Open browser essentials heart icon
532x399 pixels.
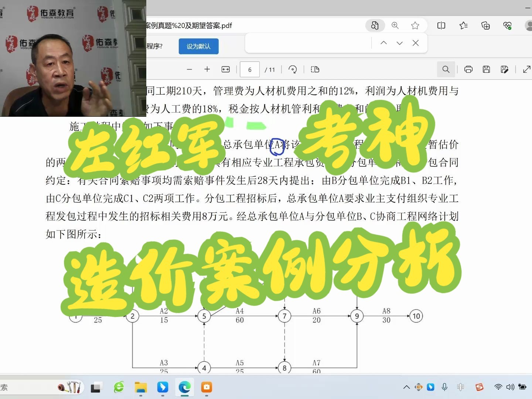[x=507, y=25]
